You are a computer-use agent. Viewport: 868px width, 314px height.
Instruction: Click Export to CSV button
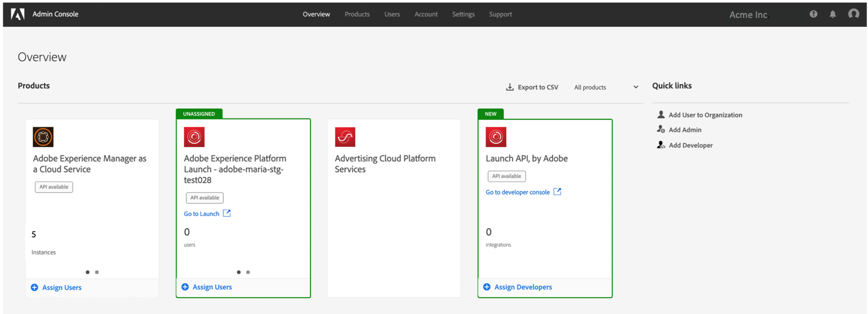(532, 87)
